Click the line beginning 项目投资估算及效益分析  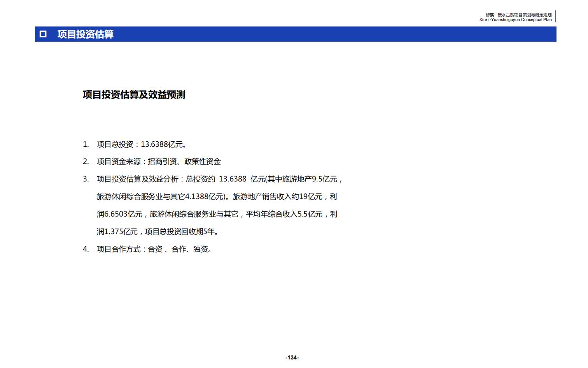point(220,179)
